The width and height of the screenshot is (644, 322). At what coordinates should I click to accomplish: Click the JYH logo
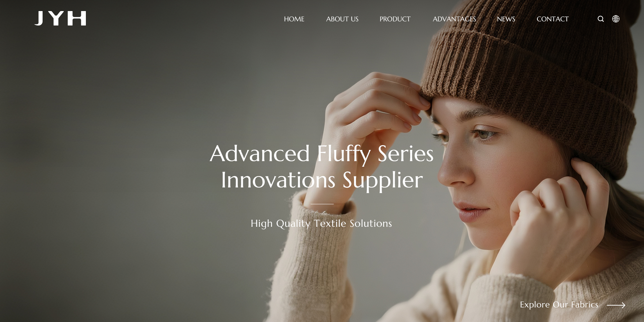pos(60,18)
